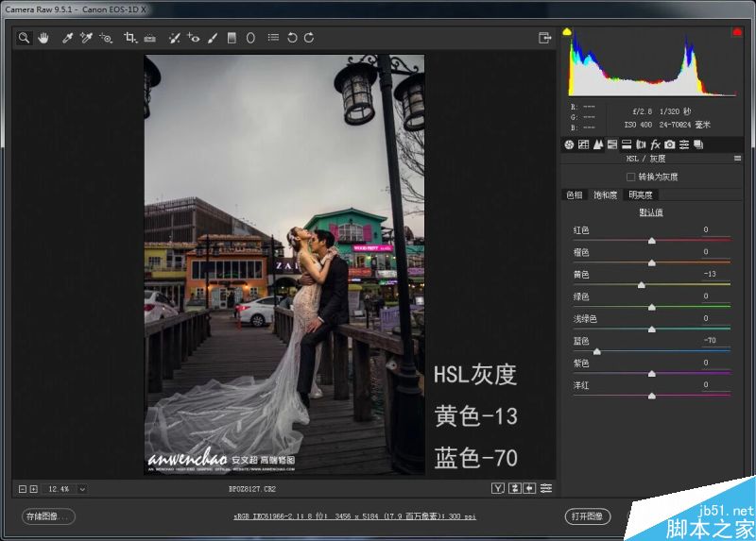Switch to the 饱和度 tab

coord(605,194)
